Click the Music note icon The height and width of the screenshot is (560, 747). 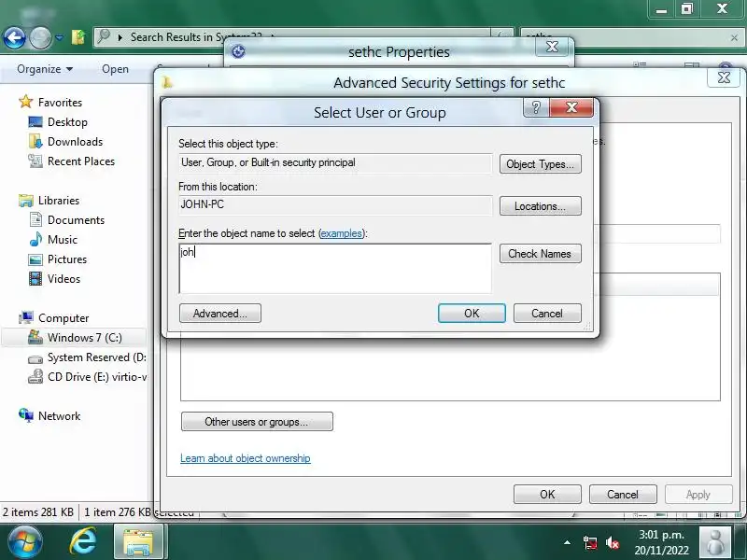click(35, 239)
